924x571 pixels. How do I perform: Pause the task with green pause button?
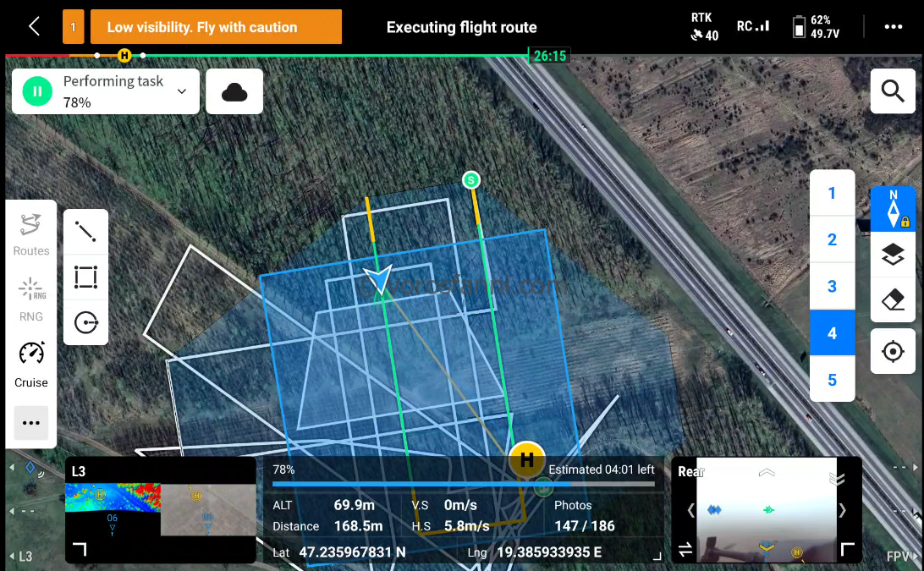coord(37,91)
